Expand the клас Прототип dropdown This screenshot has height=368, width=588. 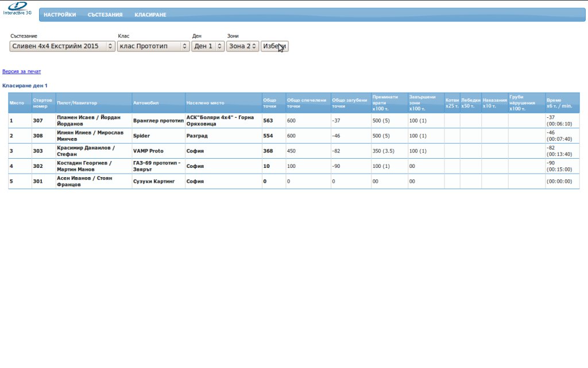coord(153,47)
